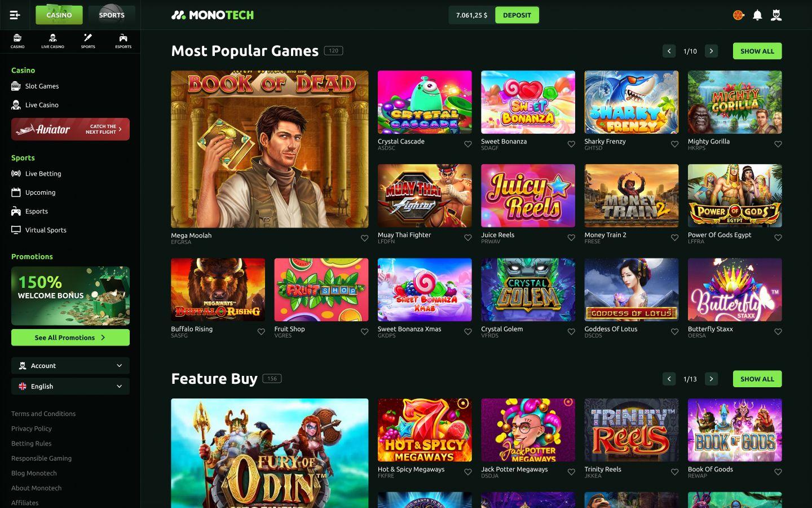Collapse the sidebar with the hamburger menu icon
This screenshot has width=812, height=508.
point(15,15)
